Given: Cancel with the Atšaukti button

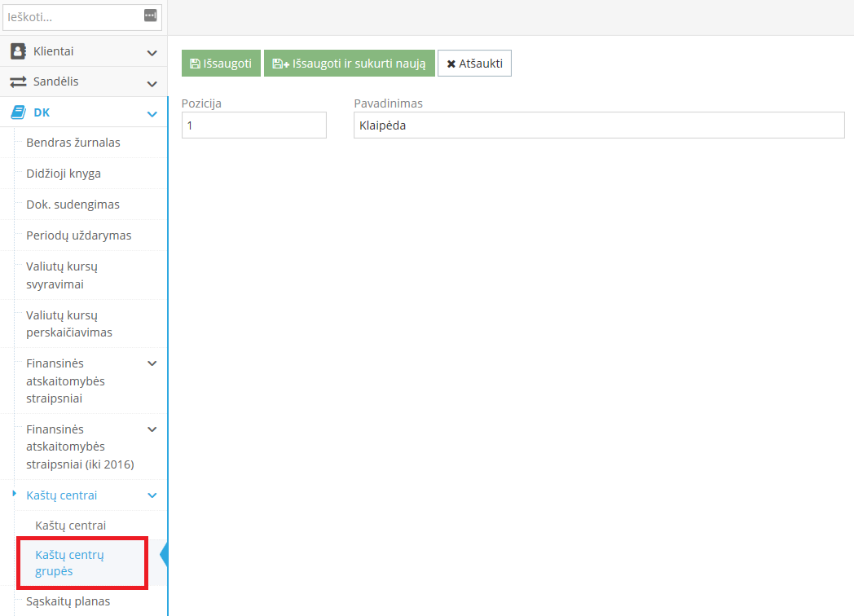Looking at the screenshot, I should pyautogui.click(x=474, y=64).
